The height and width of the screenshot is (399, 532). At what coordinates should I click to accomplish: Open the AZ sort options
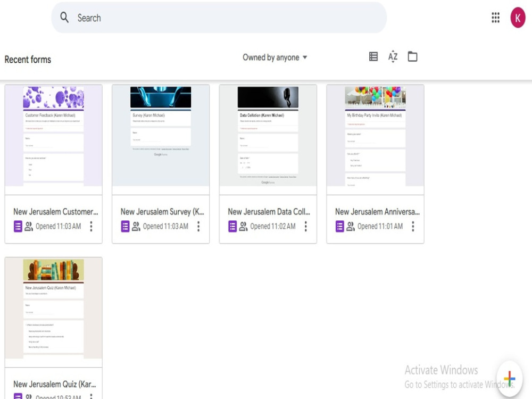click(393, 56)
